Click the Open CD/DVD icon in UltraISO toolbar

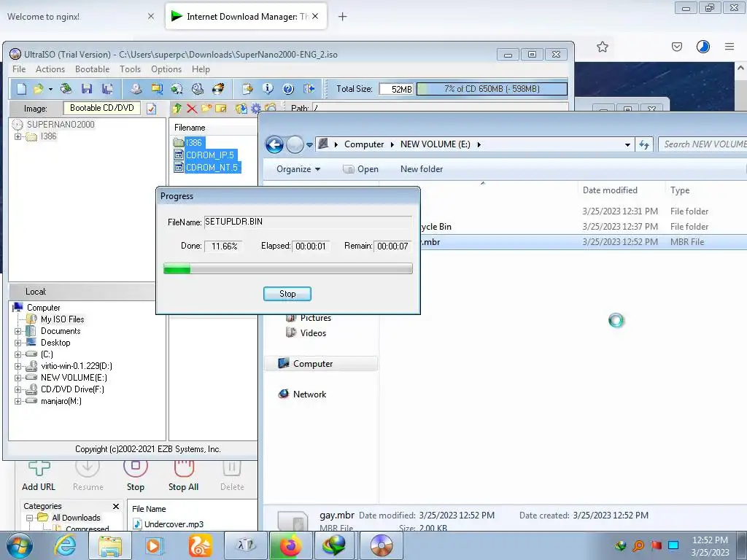coord(66,88)
